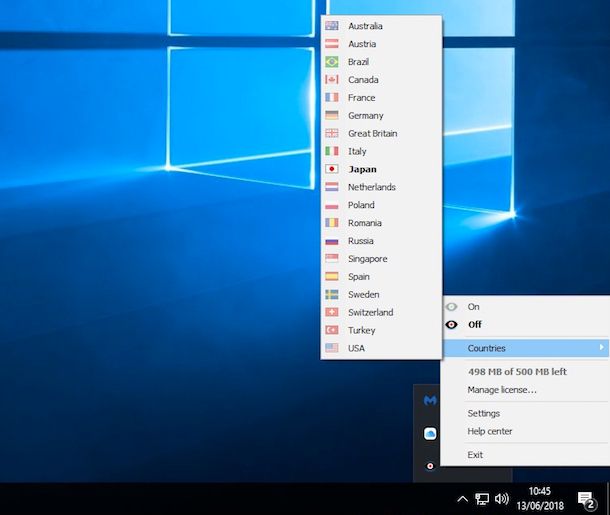Select Spain country name
Image resolution: width=610 pixels, height=515 pixels.
click(359, 277)
